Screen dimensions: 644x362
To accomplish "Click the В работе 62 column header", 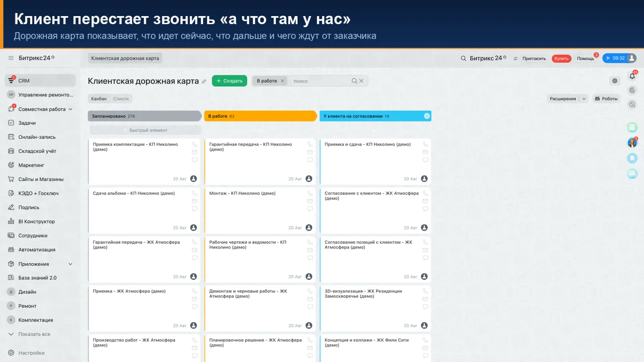I will click(x=261, y=116).
